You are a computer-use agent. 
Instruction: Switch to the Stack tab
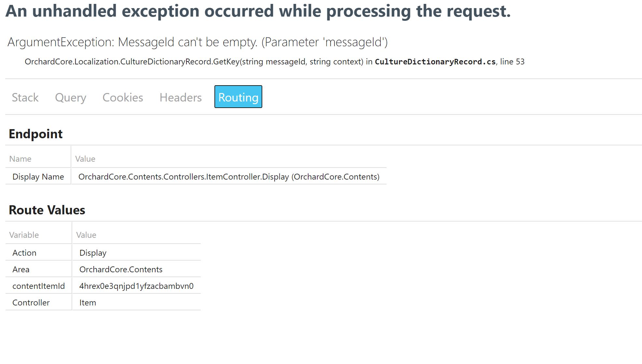pyautogui.click(x=25, y=97)
